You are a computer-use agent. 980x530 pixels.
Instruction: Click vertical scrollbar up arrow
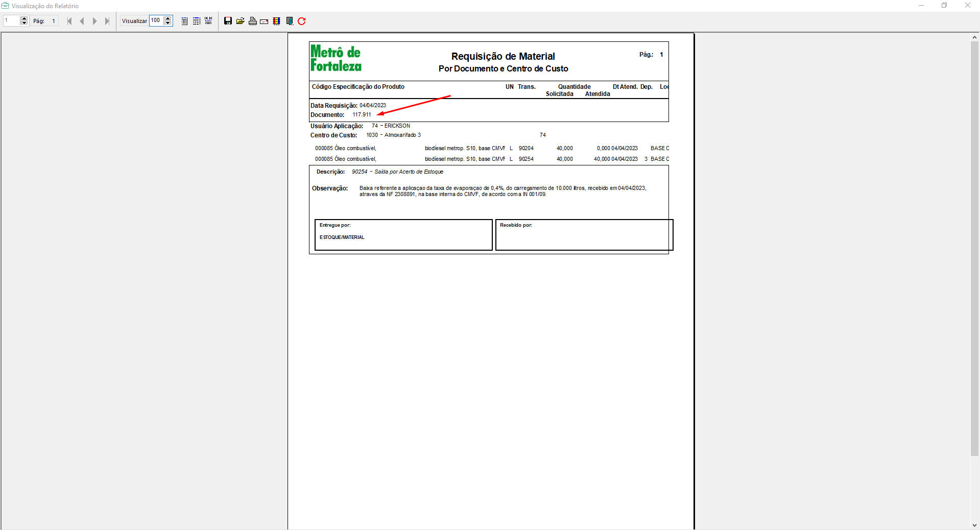(975, 37)
